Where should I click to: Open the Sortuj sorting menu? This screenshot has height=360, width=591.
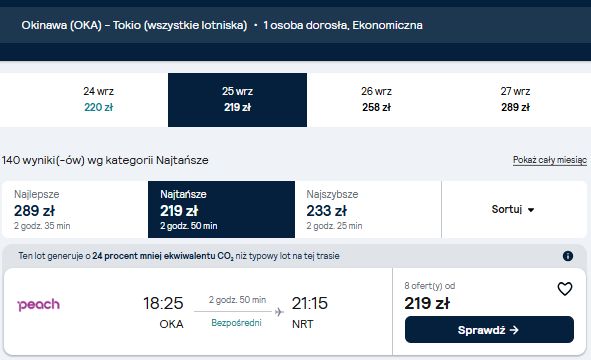click(x=513, y=209)
